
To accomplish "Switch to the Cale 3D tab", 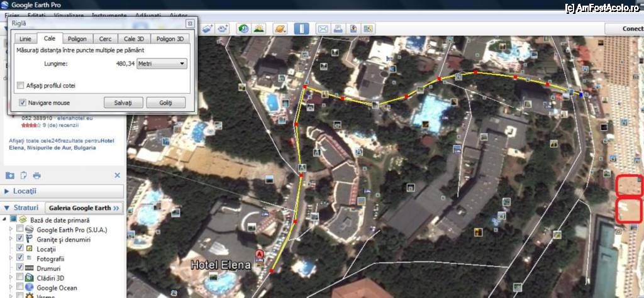I will coord(134,38).
